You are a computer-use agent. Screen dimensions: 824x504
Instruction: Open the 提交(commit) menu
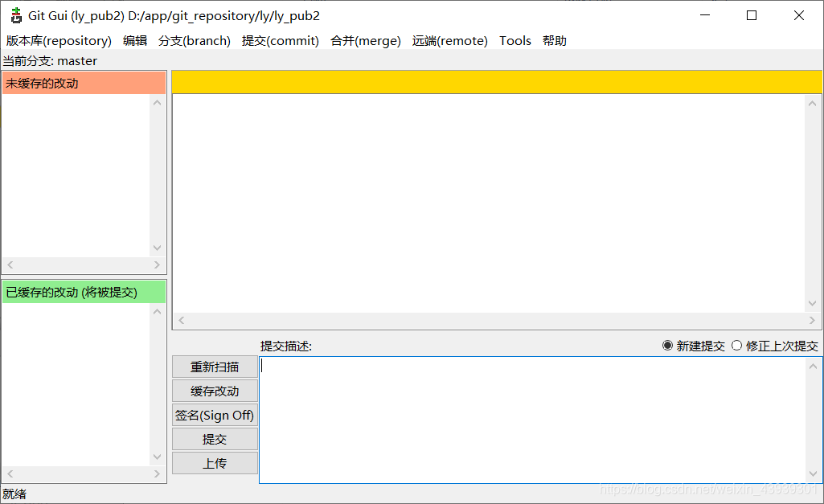pos(280,40)
